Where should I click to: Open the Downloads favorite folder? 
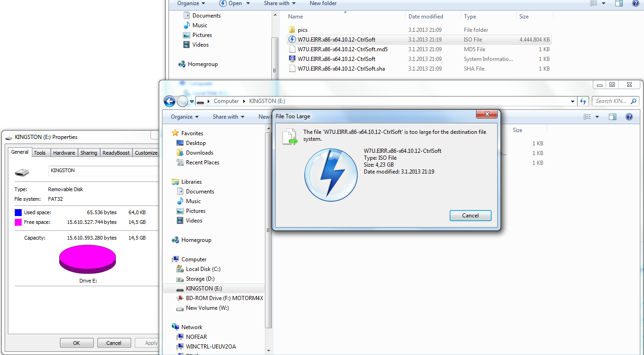pyautogui.click(x=199, y=153)
